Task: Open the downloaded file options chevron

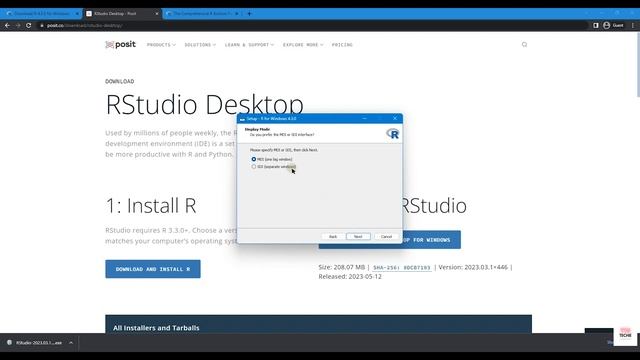Action: click(x=71, y=342)
